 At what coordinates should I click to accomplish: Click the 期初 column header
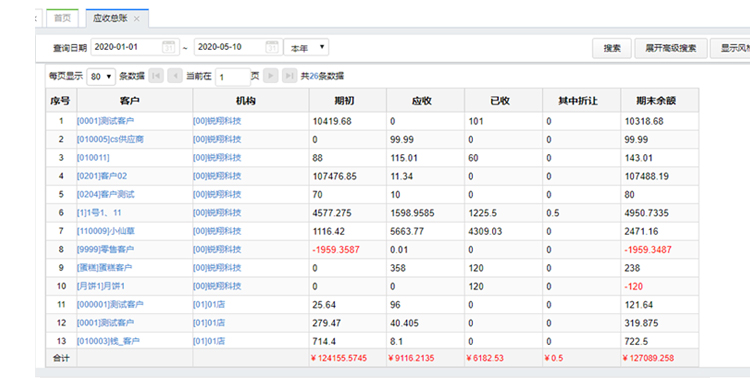coord(348,100)
